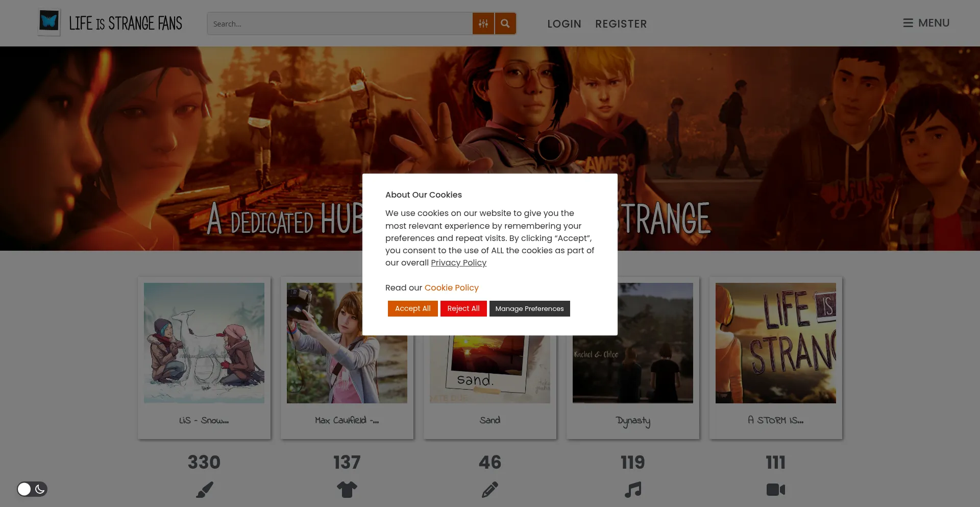The width and height of the screenshot is (980, 507).
Task: Click the paintbrush icon under 330
Action: point(204,490)
